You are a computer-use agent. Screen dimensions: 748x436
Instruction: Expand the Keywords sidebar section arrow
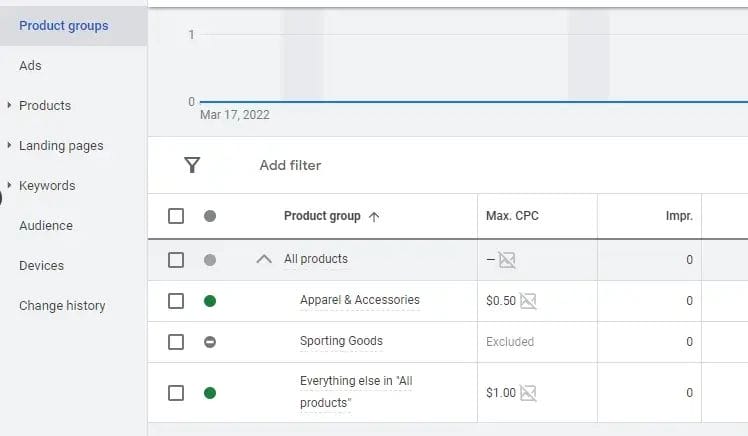[9, 185]
